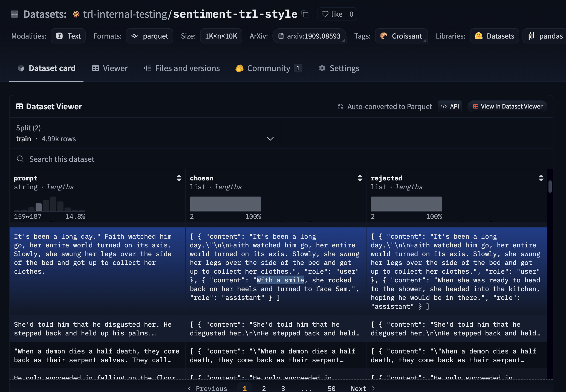
Task: Click the Community hands icon
Action: click(x=239, y=68)
